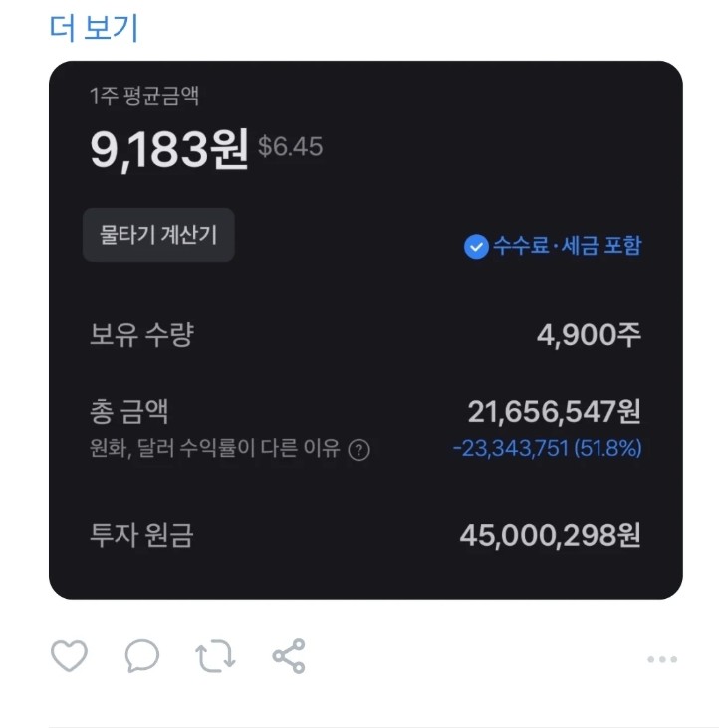This screenshot has height=728, width=719.
Task: Click the $6.45 dollar price
Action: point(290,147)
